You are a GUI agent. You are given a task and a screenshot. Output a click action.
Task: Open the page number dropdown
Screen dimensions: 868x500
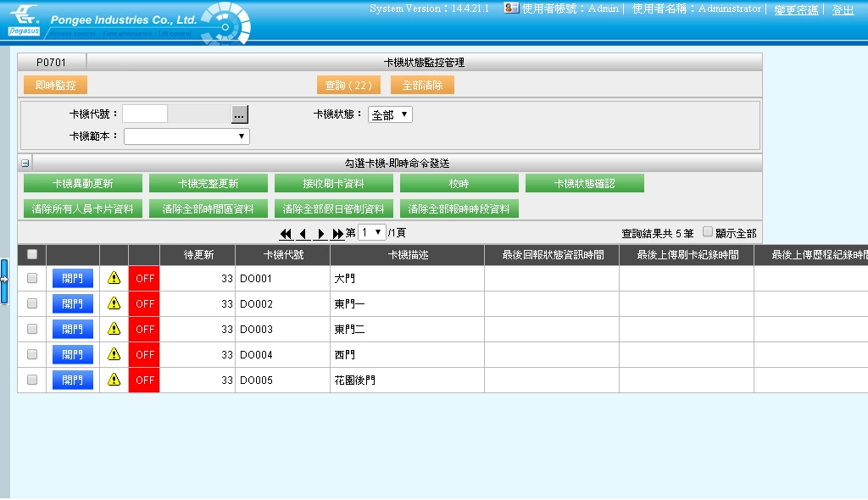(371, 231)
